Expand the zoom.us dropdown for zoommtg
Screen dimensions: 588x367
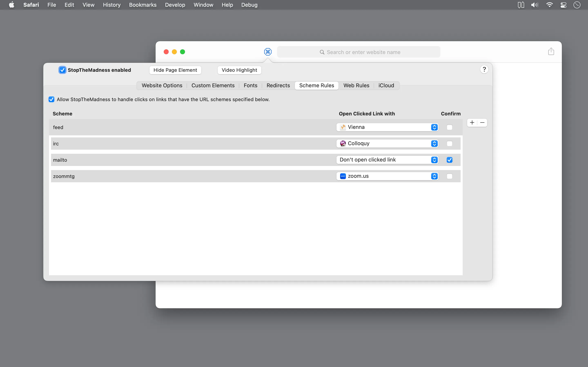coord(387,176)
